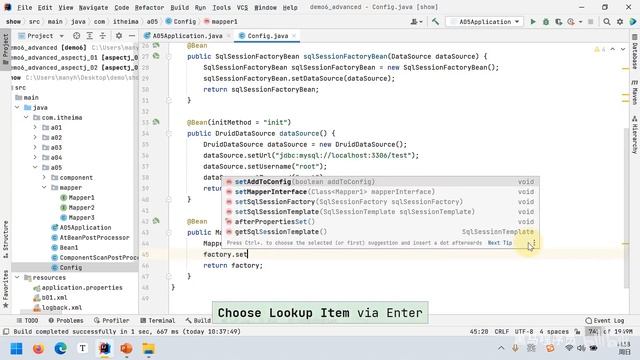Open the Build menu
The image size is (640, 360).
coord(180,7)
